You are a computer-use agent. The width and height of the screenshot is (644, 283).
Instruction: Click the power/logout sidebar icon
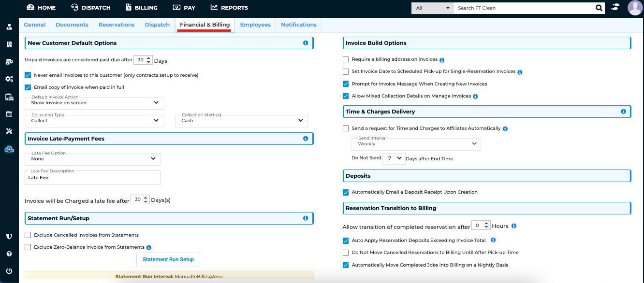[x=9, y=271]
